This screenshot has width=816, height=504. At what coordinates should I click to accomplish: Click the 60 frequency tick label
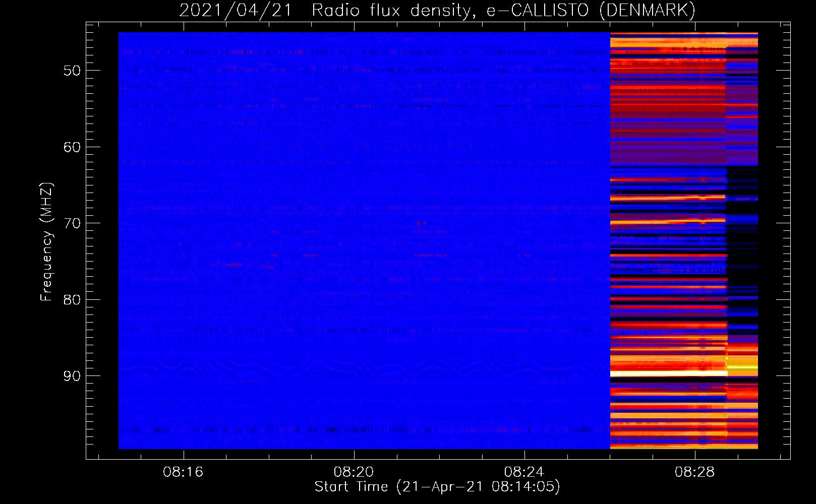(x=72, y=147)
